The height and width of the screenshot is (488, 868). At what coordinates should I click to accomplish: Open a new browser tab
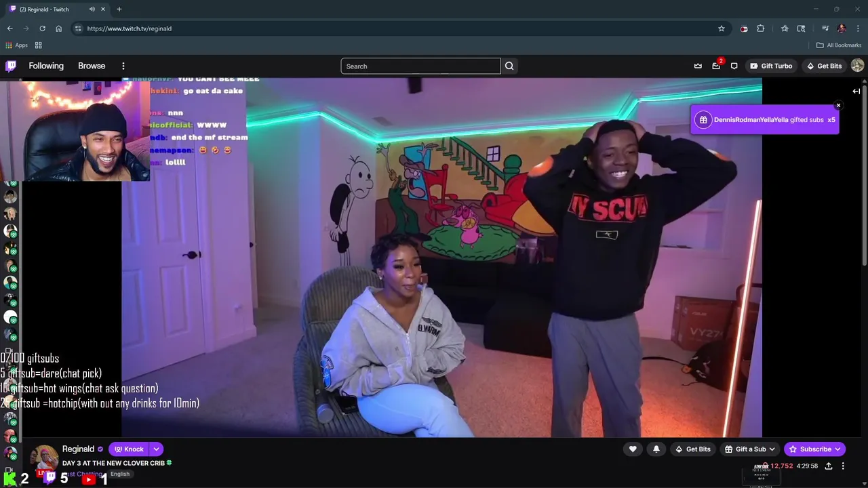click(x=119, y=9)
